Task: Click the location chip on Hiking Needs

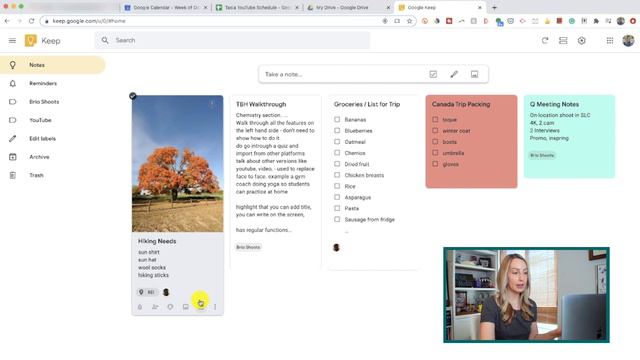Action: tap(147, 292)
